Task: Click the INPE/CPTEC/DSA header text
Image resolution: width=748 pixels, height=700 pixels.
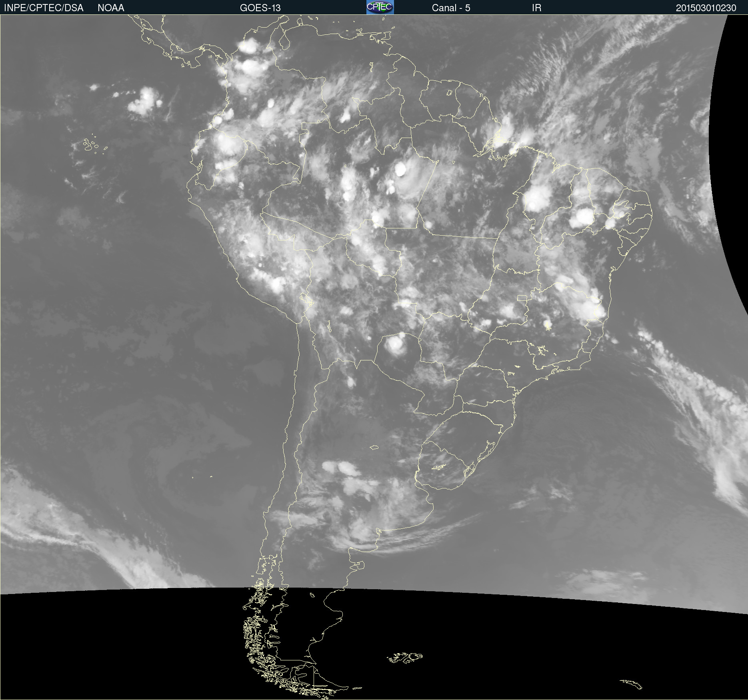Action: (x=44, y=8)
